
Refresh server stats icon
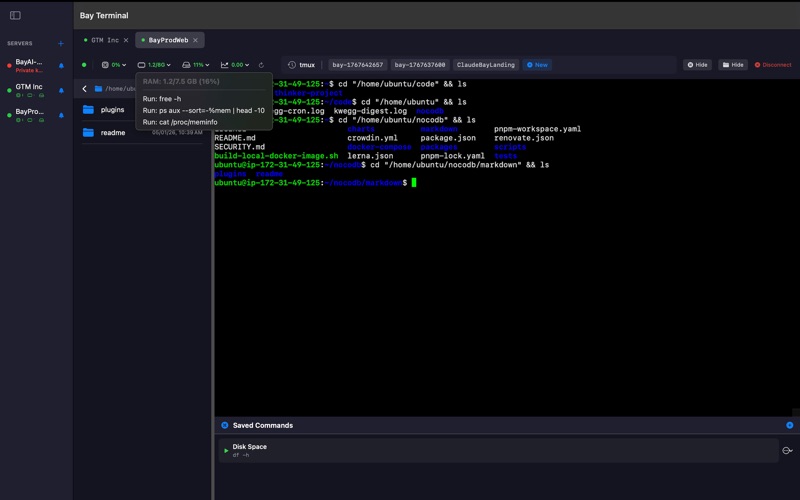point(261,65)
